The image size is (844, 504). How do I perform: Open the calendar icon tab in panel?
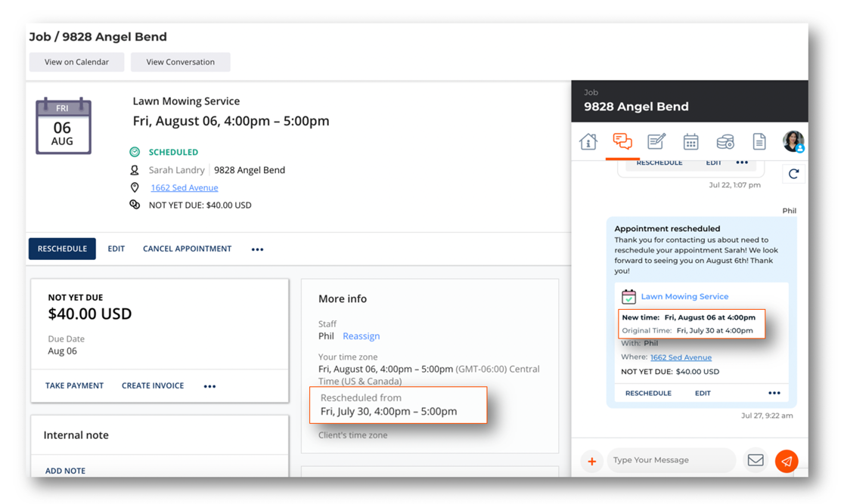click(x=690, y=141)
